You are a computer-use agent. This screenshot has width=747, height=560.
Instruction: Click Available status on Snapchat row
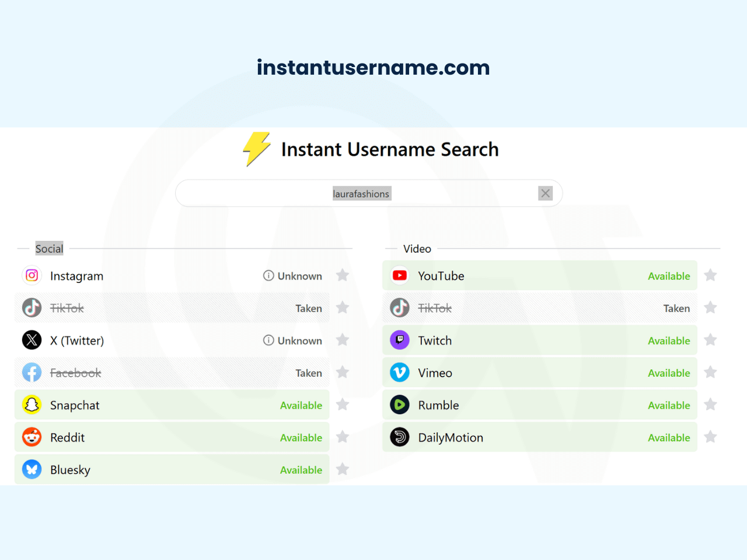(x=301, y=405)
